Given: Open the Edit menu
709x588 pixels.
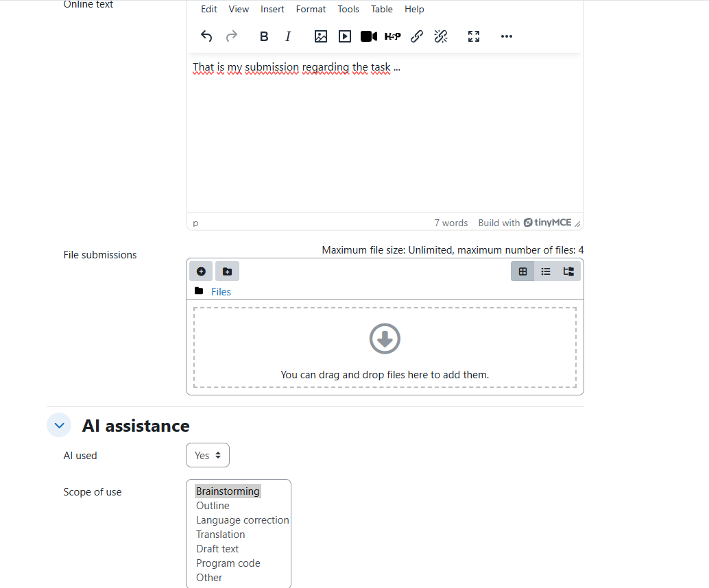Looking at the screenshot, I should coord(209,9).
